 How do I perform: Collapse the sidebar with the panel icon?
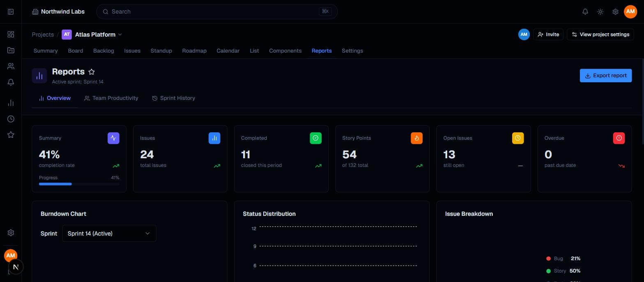[11, 12]
